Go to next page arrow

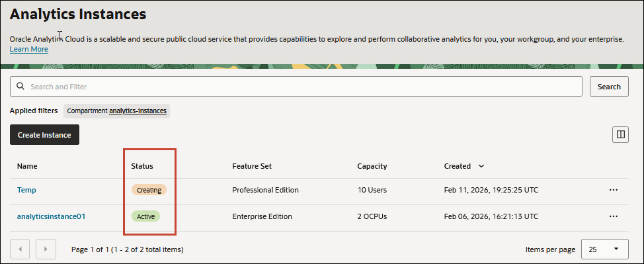(x=46, y=249)
